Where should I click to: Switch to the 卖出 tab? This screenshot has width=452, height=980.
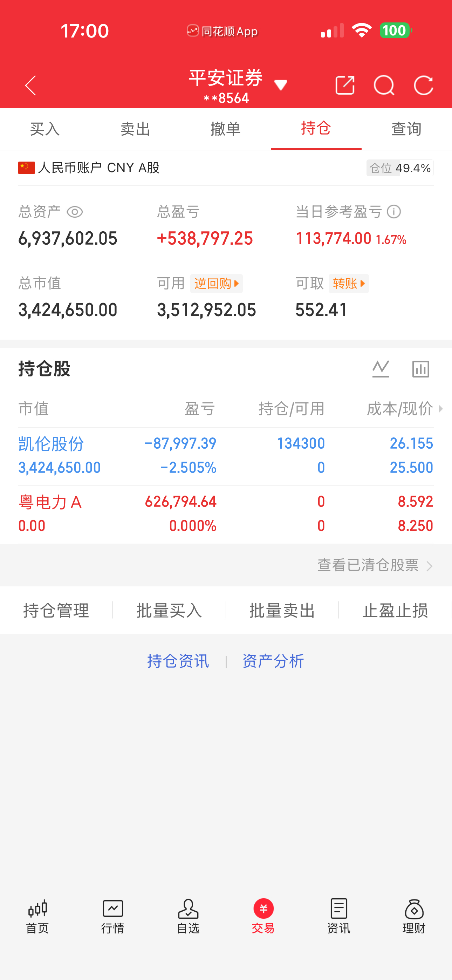pos(136,129)
